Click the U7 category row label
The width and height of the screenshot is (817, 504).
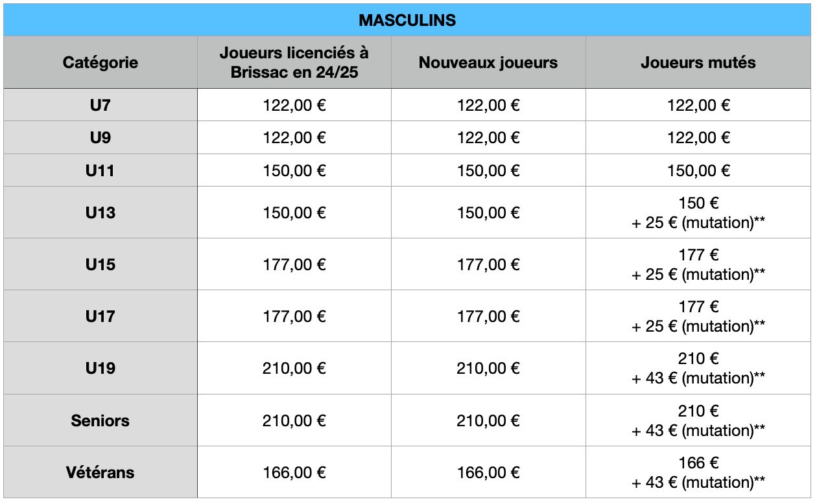pos(101,105)
